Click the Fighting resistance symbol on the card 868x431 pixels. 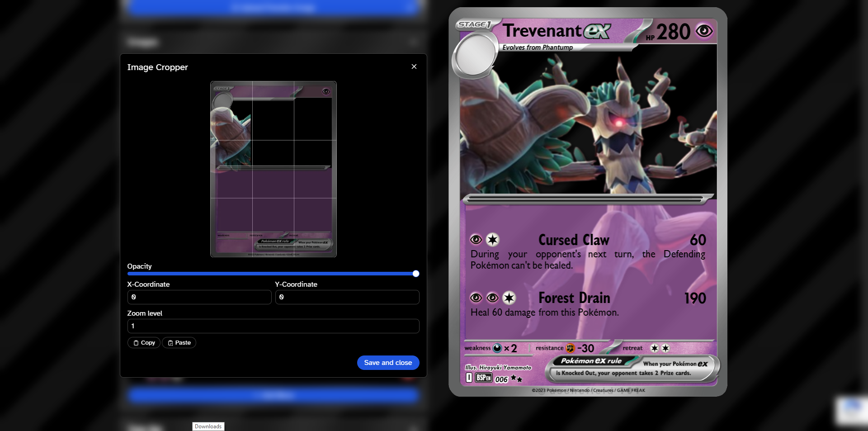tap(570, 348)
